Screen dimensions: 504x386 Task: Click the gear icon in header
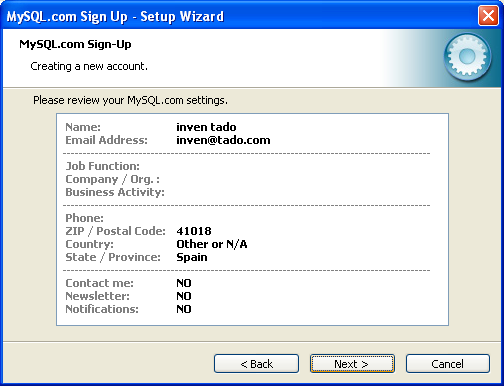coord(467,56)
